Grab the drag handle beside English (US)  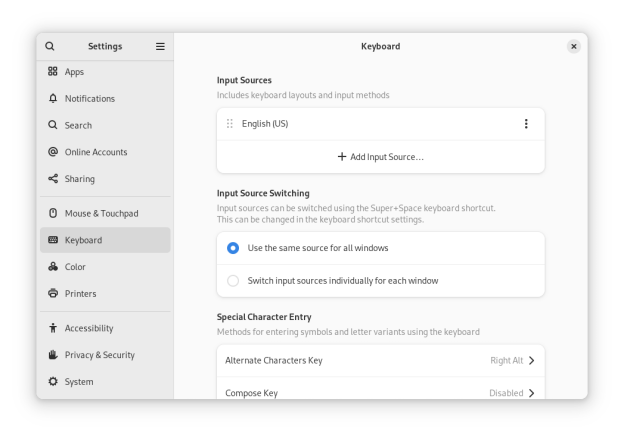tap(230, 124)
